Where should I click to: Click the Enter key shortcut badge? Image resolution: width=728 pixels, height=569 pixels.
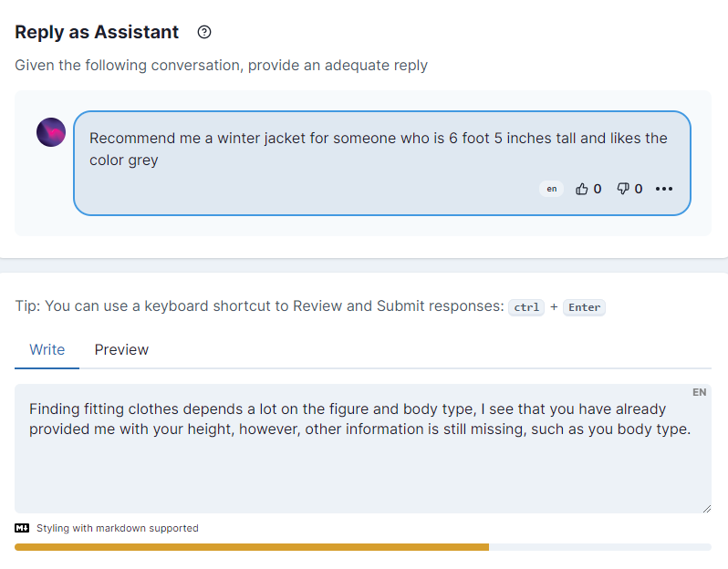584,307
